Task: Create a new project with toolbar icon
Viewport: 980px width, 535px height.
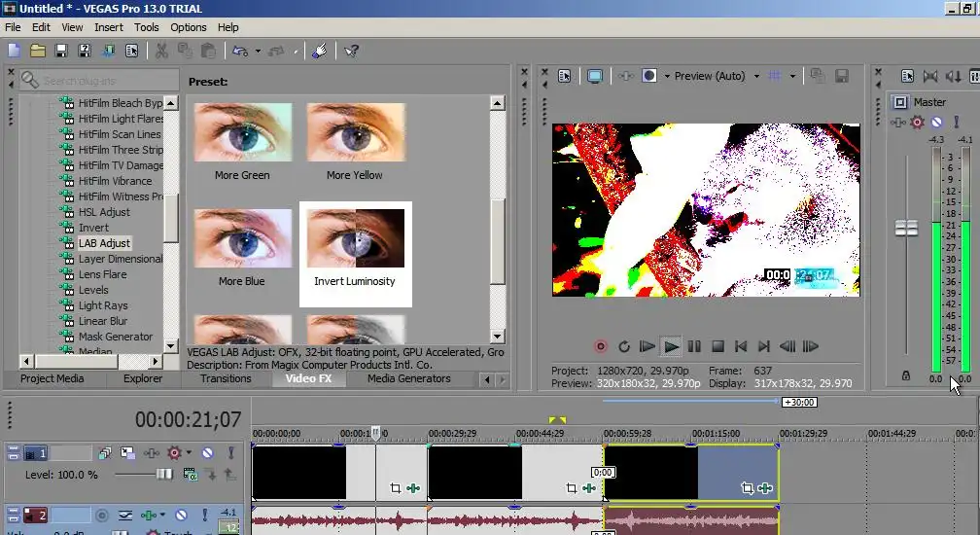Action: click(x=15, y=52)
